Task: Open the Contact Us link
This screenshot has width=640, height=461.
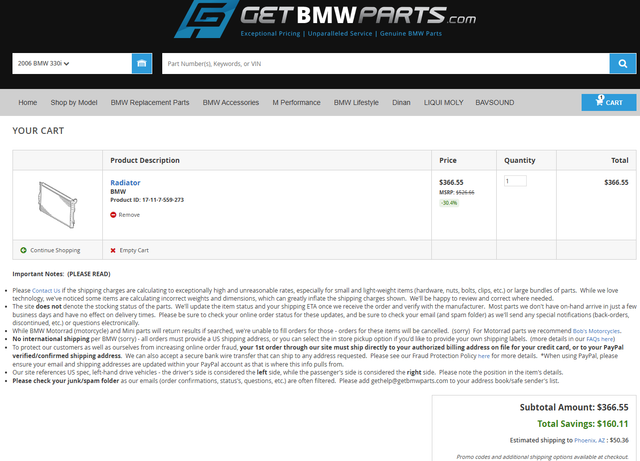Action: (46, 291)
